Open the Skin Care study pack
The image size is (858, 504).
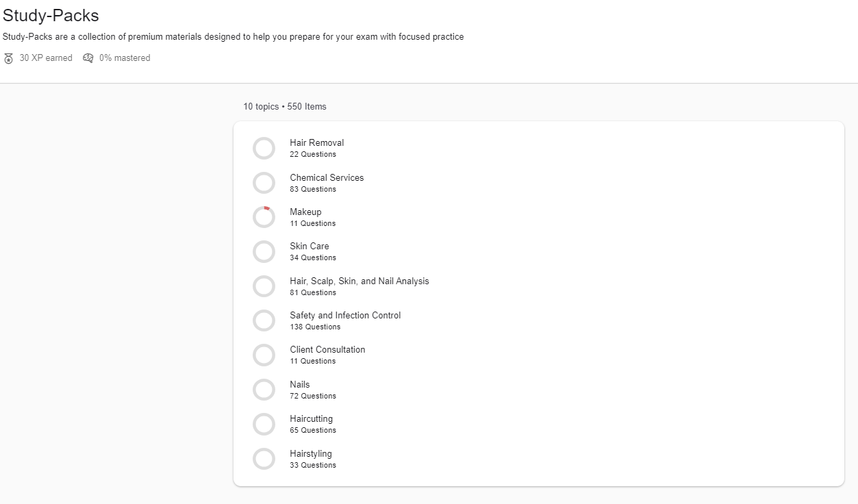[x=309, y=246]
